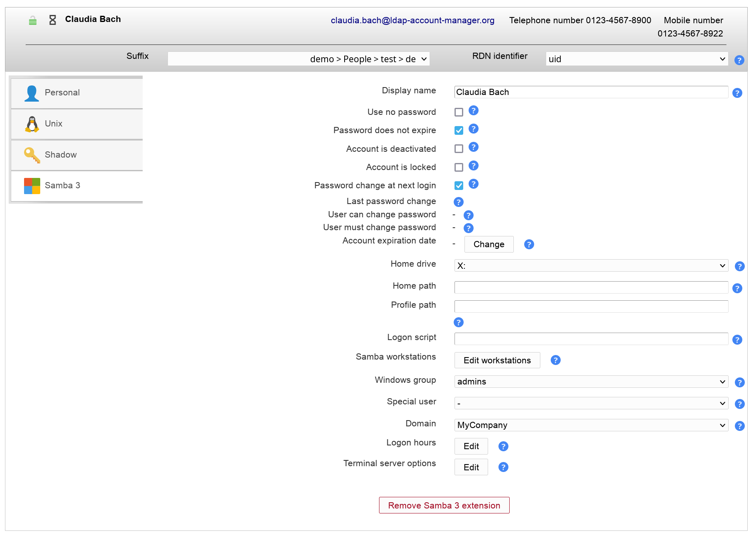The image size is (756, 540).
Task: Click the Remove Samba 3 extension button
Action: 444,505
